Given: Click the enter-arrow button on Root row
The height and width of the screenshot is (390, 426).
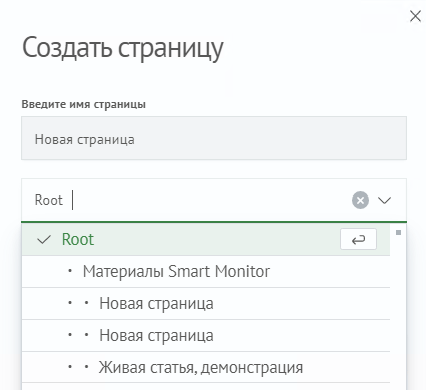Looking at the screenshot, I should [x=358, y=239].
